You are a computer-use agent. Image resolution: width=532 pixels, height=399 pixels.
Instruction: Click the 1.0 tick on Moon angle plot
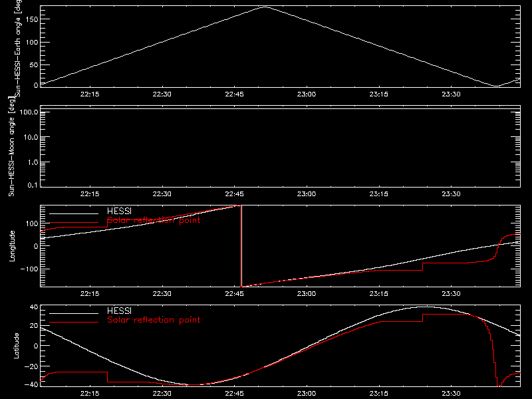coord(33,162)
